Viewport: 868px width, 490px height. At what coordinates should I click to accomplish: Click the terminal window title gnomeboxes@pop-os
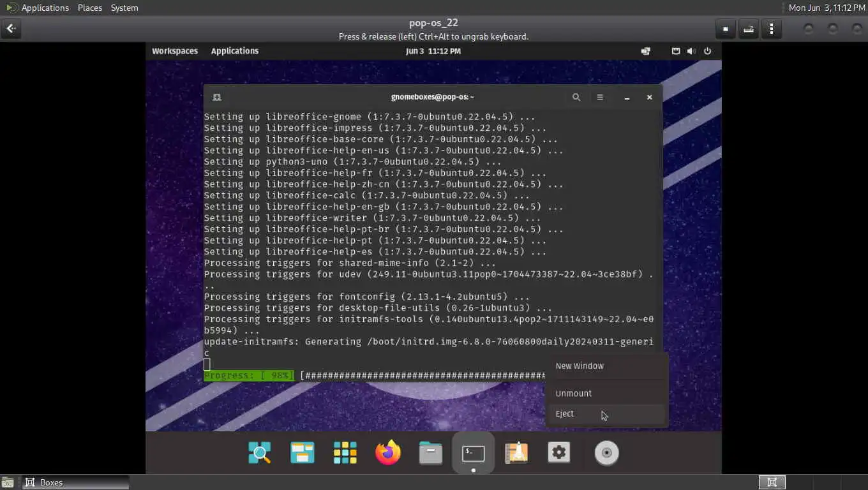click(433, 97)
